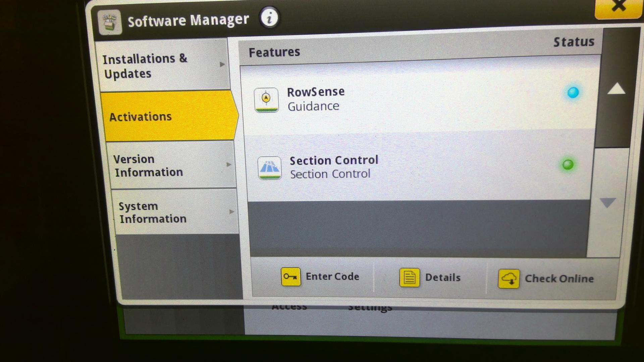Click the Guidance subtitle under RowSense

tap(313, 106)
